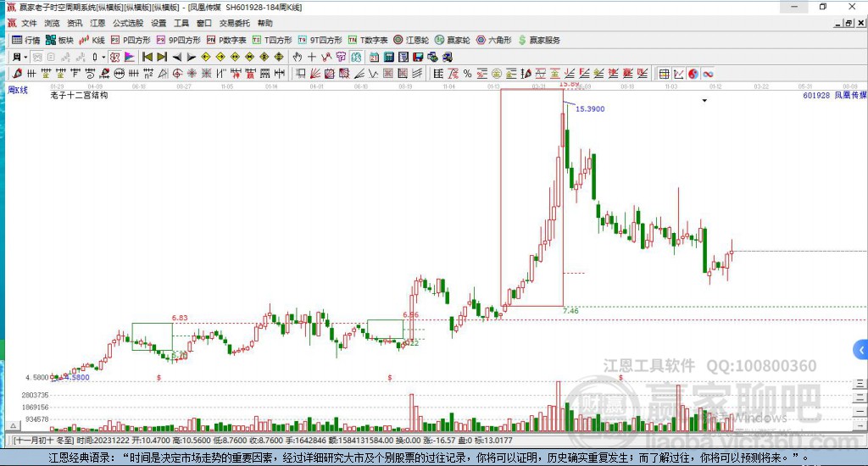Open the P数字表 tool
Viewport: 868px width, 466px height.
coord(225,40)
